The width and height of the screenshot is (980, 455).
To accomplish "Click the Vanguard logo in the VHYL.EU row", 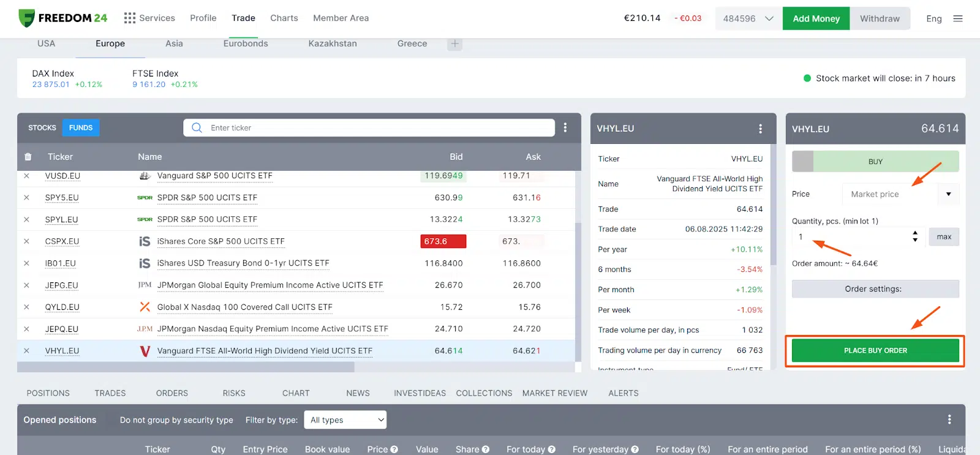I will click(x=145, y=351).
